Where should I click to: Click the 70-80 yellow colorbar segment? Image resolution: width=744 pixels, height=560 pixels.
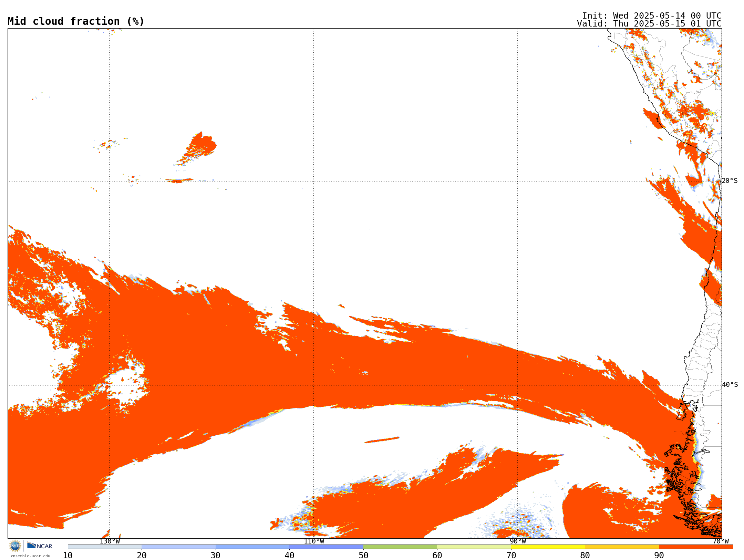tap(548, 547)
